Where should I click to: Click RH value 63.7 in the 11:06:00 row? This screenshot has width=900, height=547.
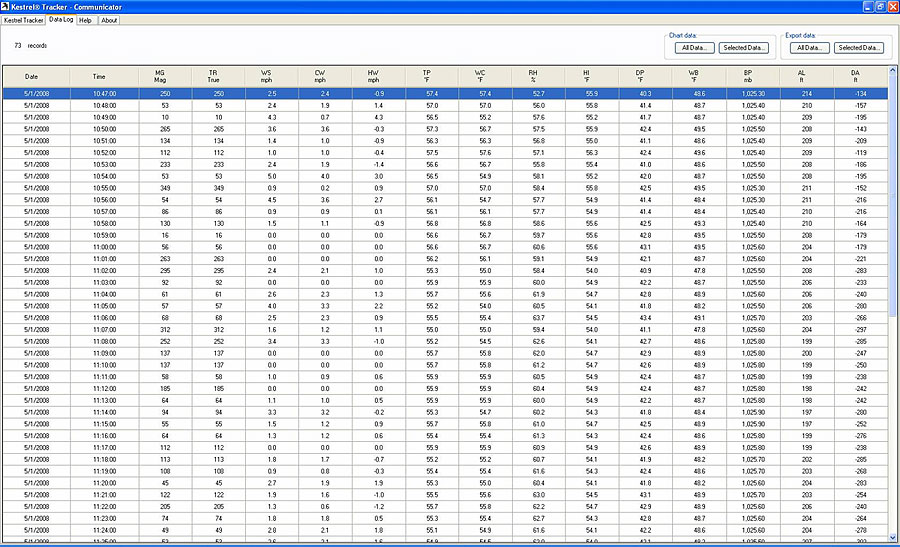coord(539,318)
